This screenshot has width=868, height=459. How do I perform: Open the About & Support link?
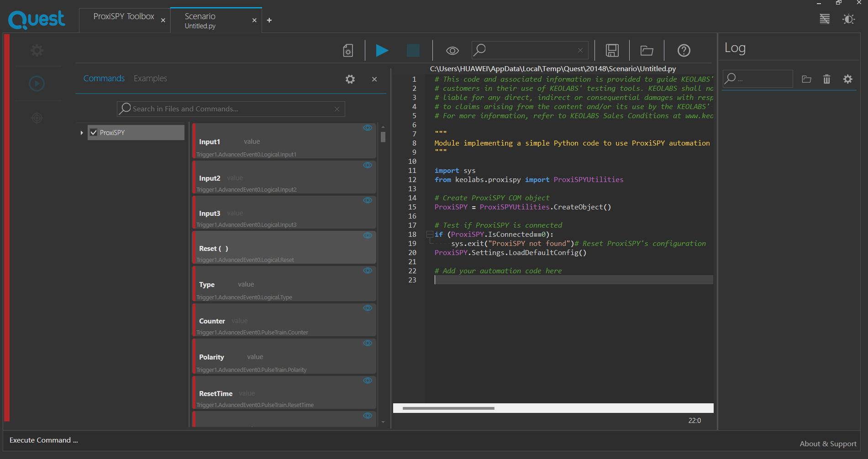828,443
